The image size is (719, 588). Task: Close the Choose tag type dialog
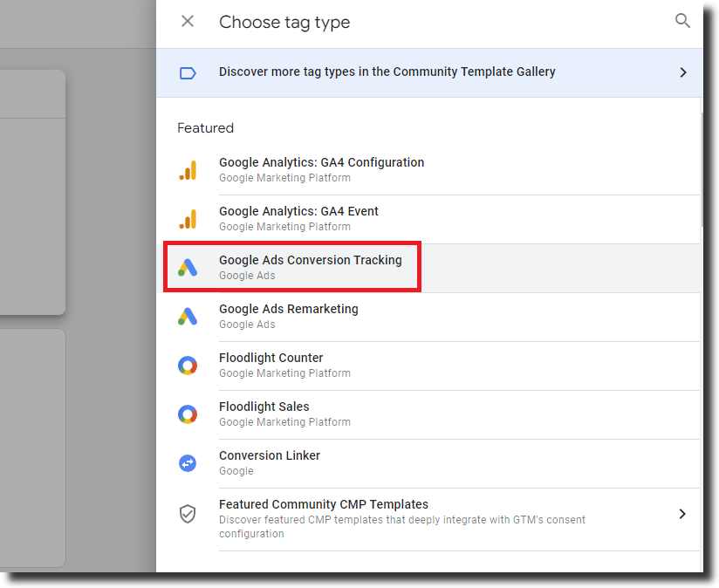tap(188, 21)
